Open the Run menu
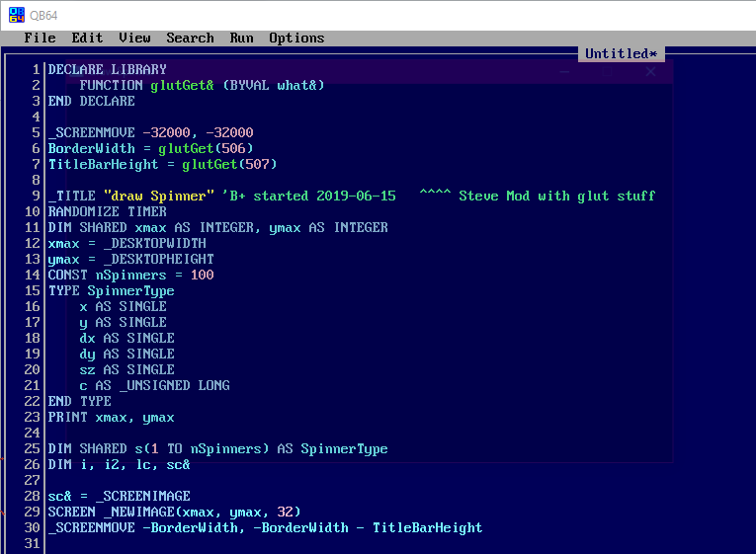Image resolution: width=756 pixels, height=554 pixels. (241, 38)
